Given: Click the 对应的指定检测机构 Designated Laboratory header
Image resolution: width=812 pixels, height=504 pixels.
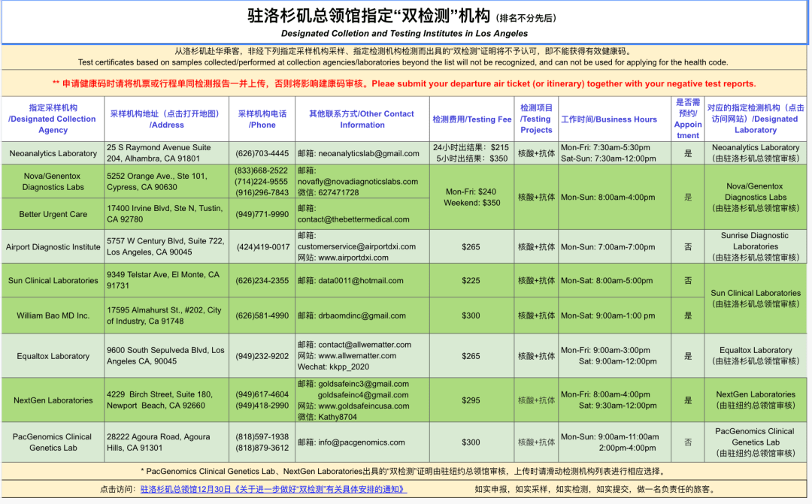Looking at the screenshot, I should pyautogui.click(x=756, y=119).
